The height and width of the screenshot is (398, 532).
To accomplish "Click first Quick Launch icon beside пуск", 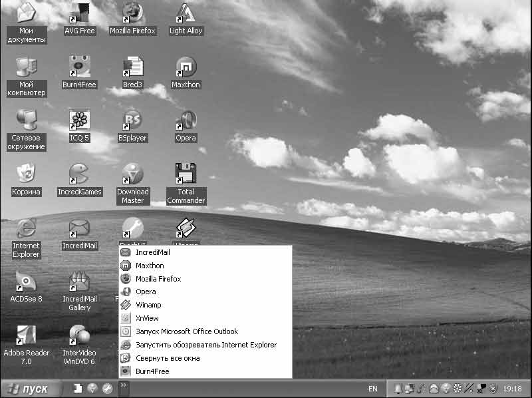I will pos(78,389).
